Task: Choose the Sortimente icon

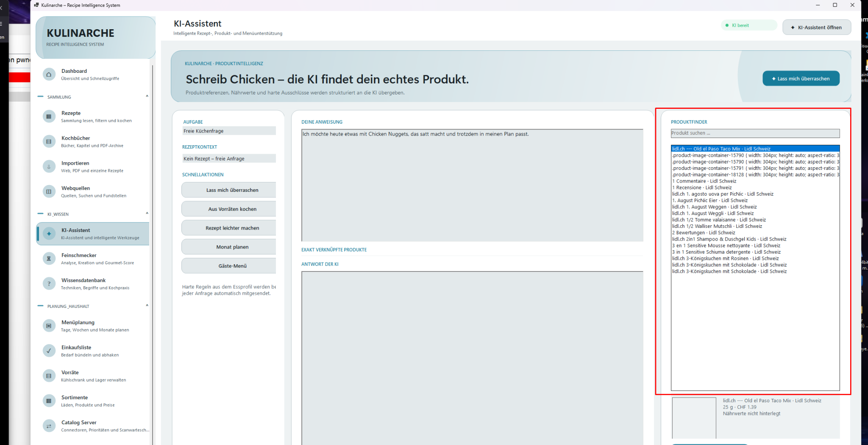Action: click(x=49, y=401)
